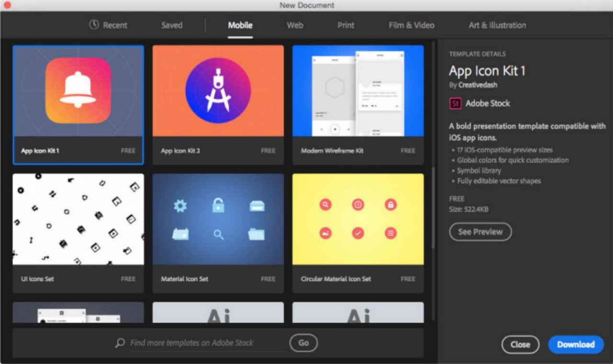Click the Adobe Stock label
The width and height of the screenshot is (613, 364).
click(488, 103)
